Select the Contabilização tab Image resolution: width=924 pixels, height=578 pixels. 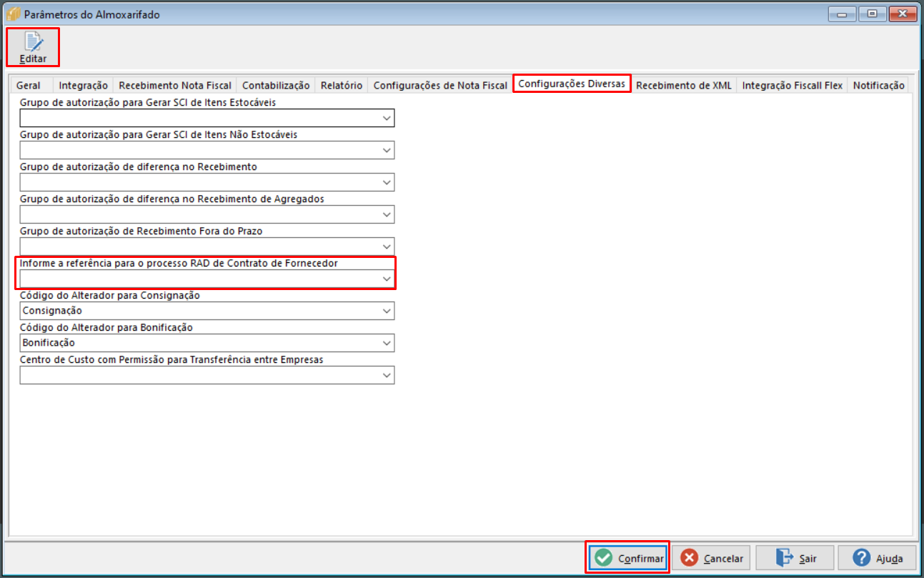click(276, 85)
